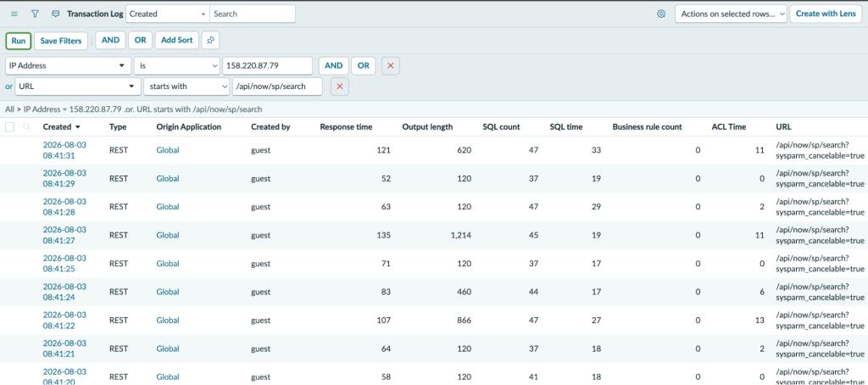The height and width of the screenshot is (385, 868).
Task: Expand 'Actions on selected rows' dropdown
Action: tap(731, 14)
